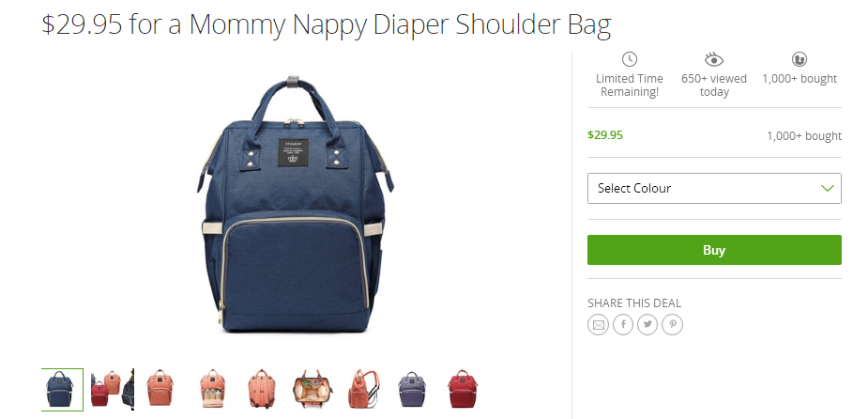This screenshot has height=419, width=868.
Task: View thumbnail showing bottles in bag pocket
Action: click(x=213, y=390)
